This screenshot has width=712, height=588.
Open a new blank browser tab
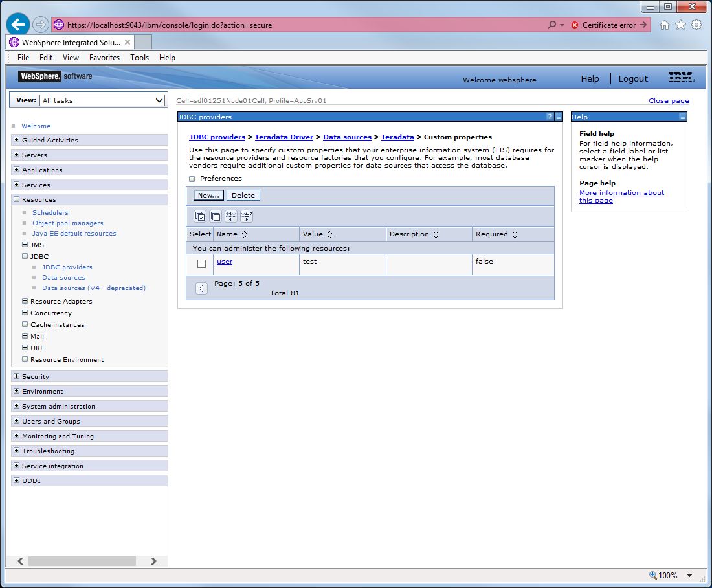pyautogui.click(x=143, y=42)
